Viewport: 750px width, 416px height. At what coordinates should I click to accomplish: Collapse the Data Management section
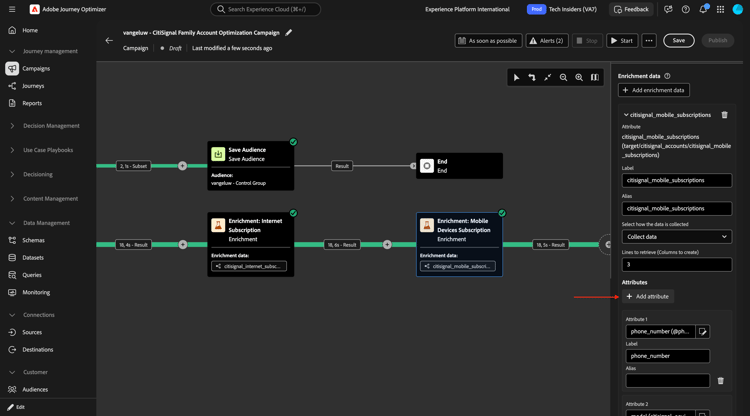click(12, 223)
